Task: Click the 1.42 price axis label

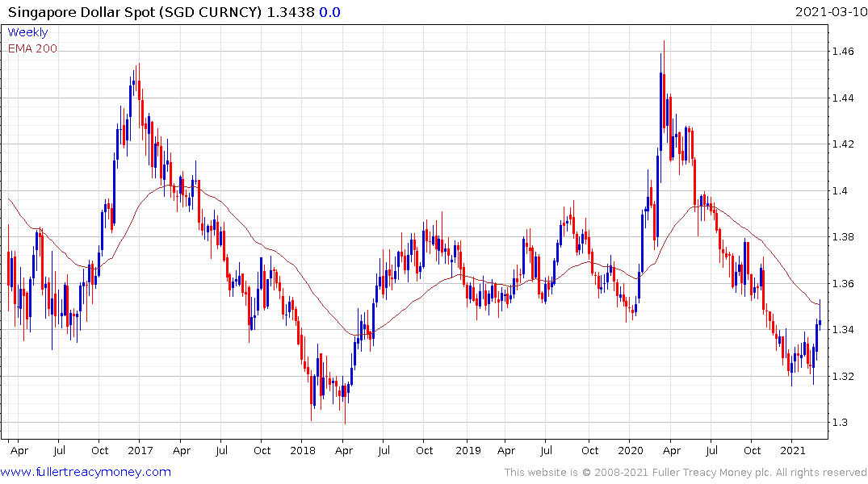Action: [843, 144]
